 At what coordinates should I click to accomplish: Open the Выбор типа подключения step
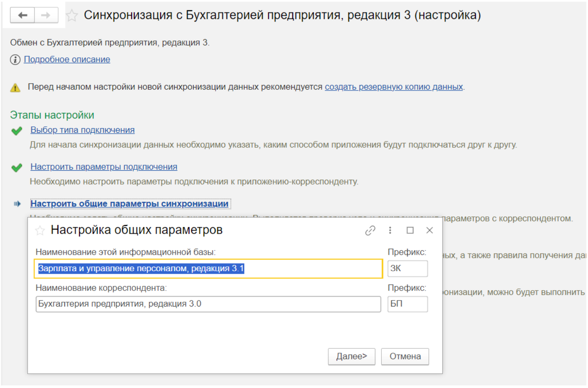[82, 130]
